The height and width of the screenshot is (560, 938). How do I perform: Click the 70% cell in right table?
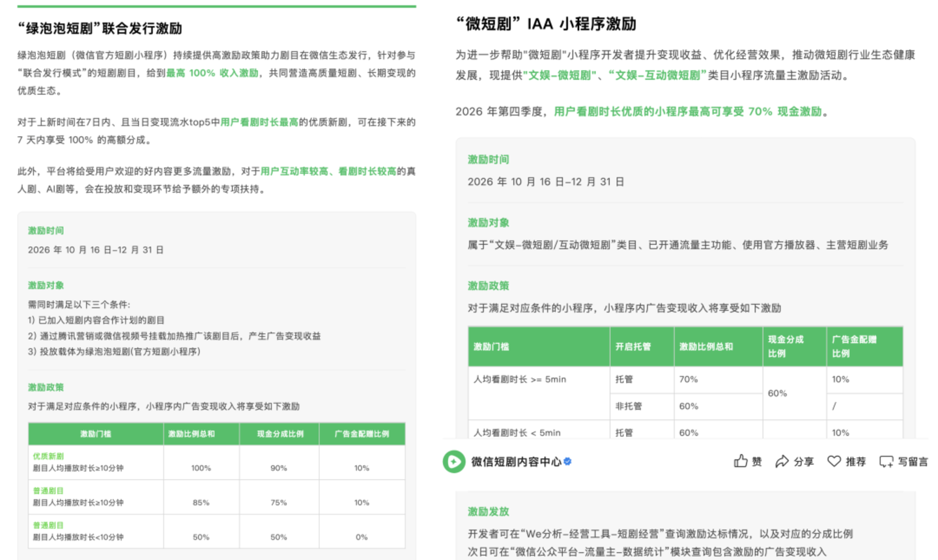718,380
